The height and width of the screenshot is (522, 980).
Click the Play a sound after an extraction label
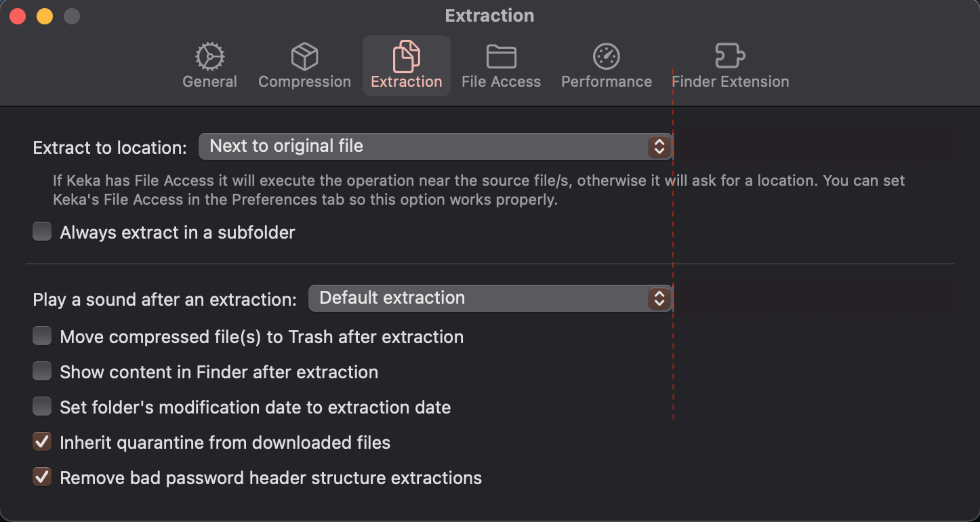point(165,299)
